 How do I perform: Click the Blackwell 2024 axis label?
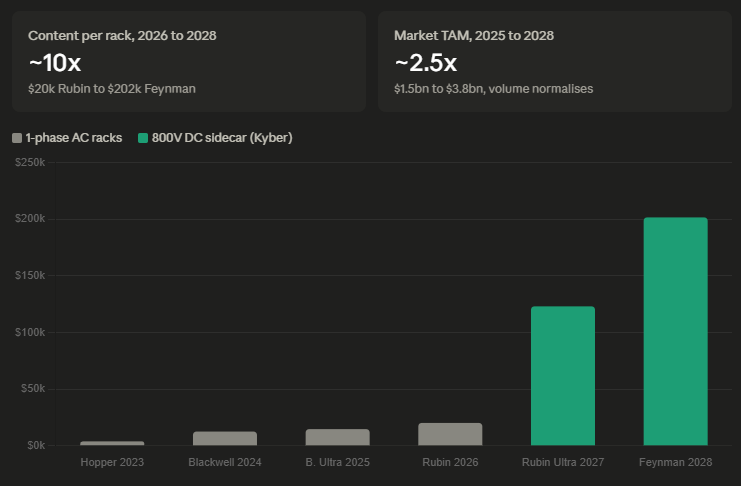225,462
